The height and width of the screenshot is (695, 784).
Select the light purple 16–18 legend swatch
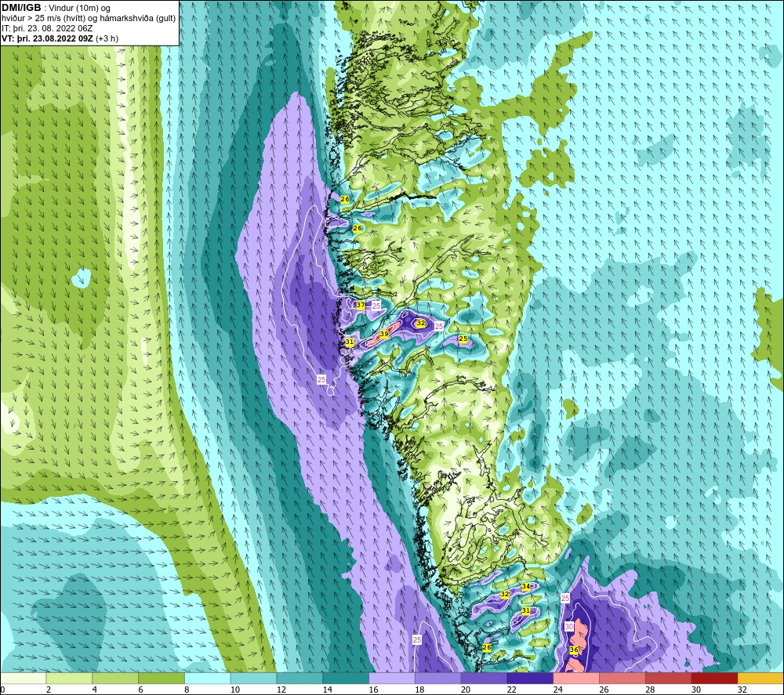[392, 678]
